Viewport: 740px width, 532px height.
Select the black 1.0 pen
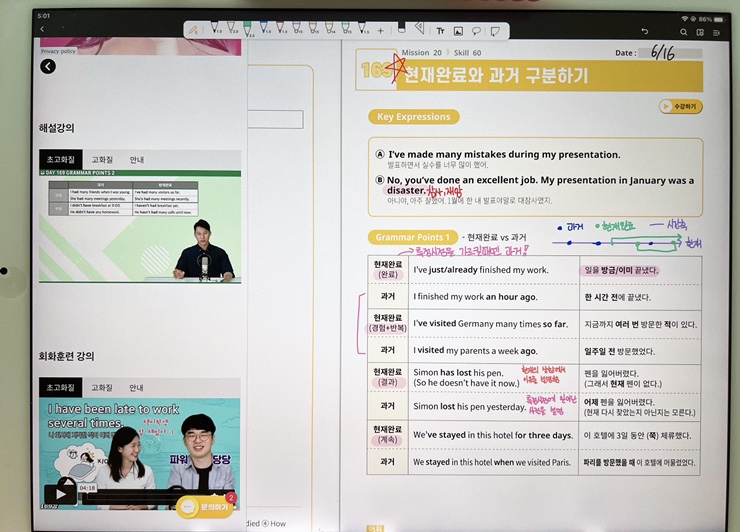click(215, 28)
